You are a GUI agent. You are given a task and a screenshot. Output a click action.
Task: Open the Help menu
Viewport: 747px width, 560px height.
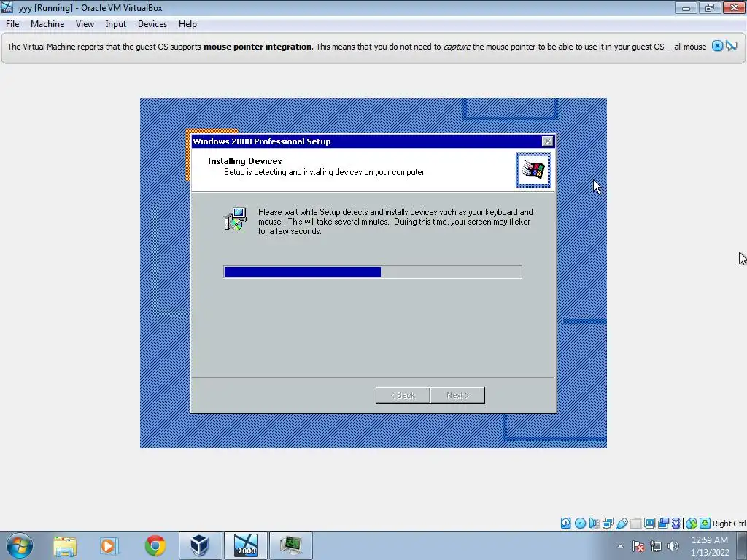(187, 24)
